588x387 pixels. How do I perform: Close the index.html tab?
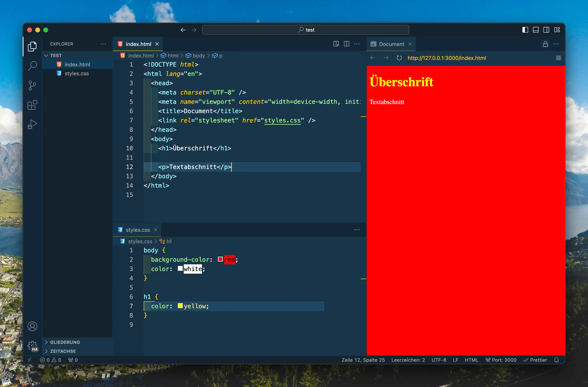point(157,44)
